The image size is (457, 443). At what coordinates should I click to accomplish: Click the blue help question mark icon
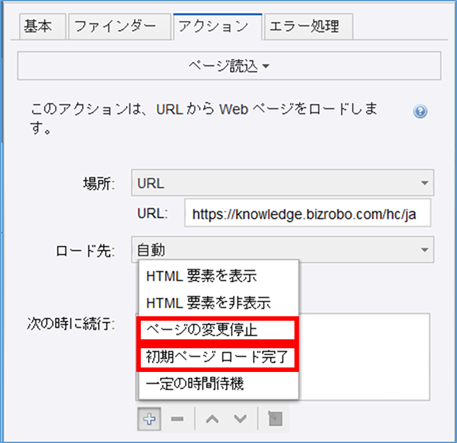point(420,111)
